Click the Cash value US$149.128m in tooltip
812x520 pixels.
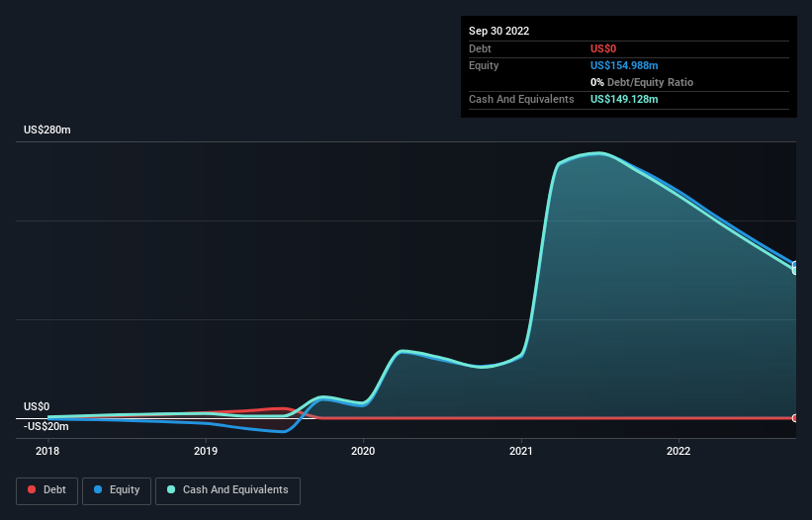coord(624,99)
